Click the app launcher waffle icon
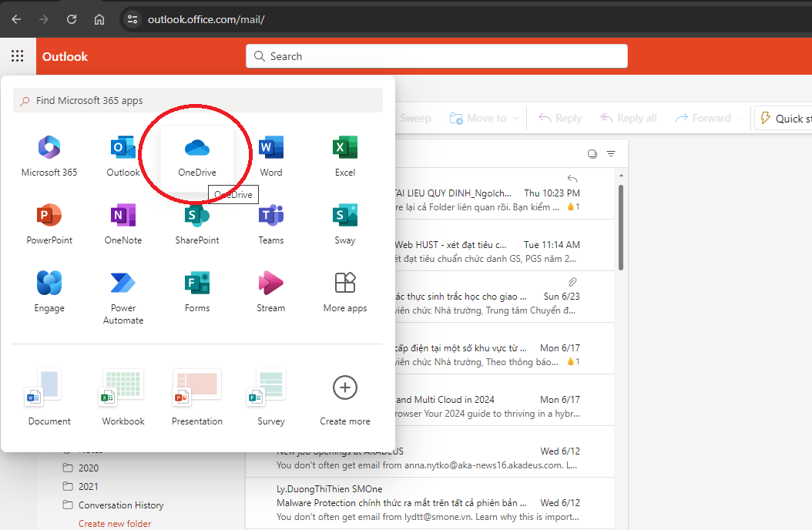This screenshot has height=530, width=812. click(x=17, y=56)
